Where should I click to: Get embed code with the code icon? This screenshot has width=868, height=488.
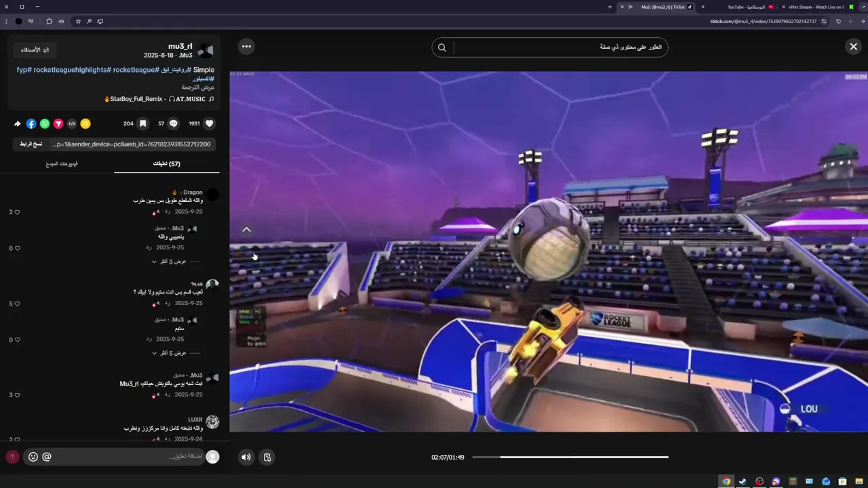(72, 123)
